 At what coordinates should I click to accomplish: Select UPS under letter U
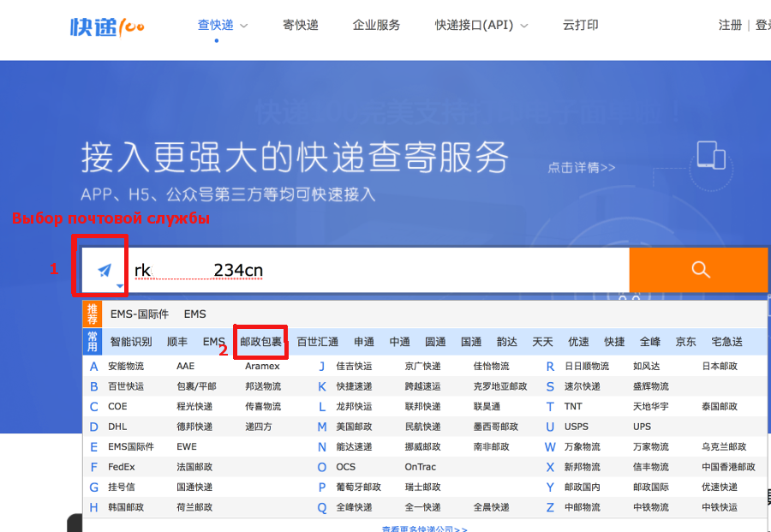(x=642, y=427)
